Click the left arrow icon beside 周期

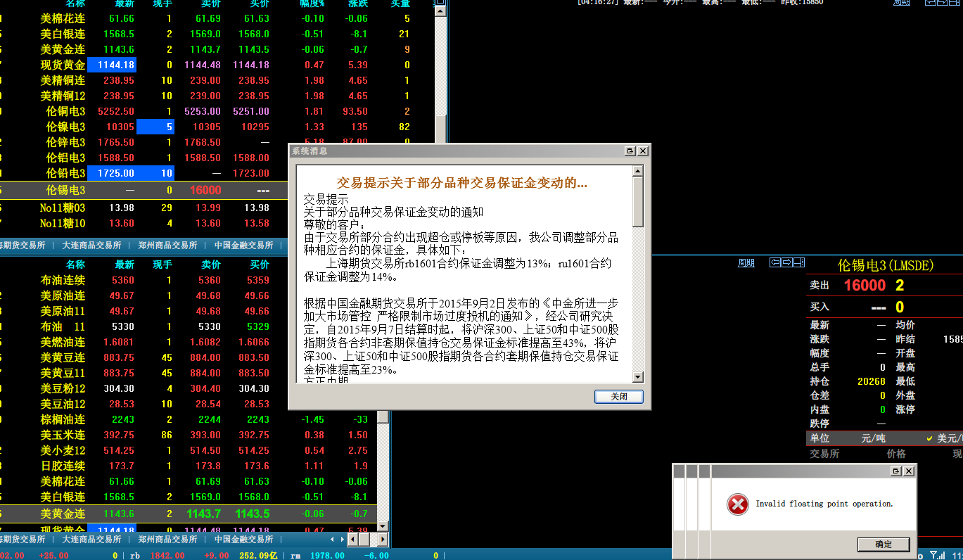(x=775, y=263)
